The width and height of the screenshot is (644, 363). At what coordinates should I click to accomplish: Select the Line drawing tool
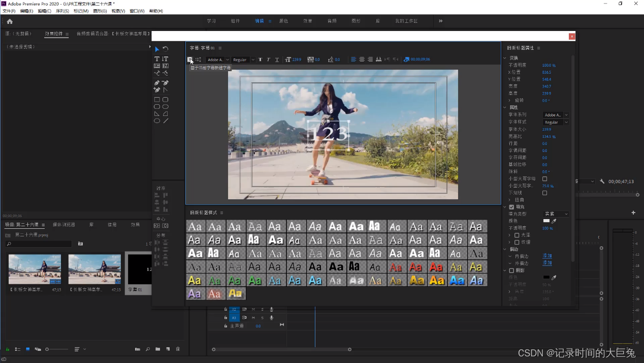[166, 120]
